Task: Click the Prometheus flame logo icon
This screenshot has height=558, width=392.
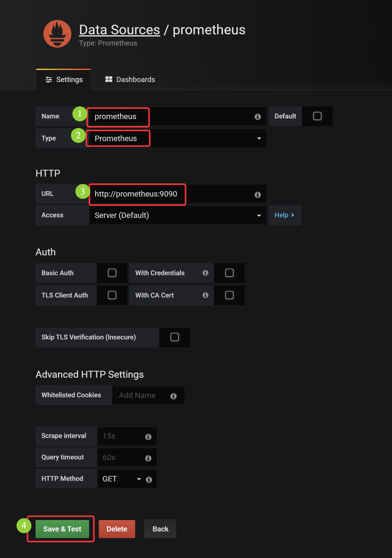Action: click(x=57, y=34)
